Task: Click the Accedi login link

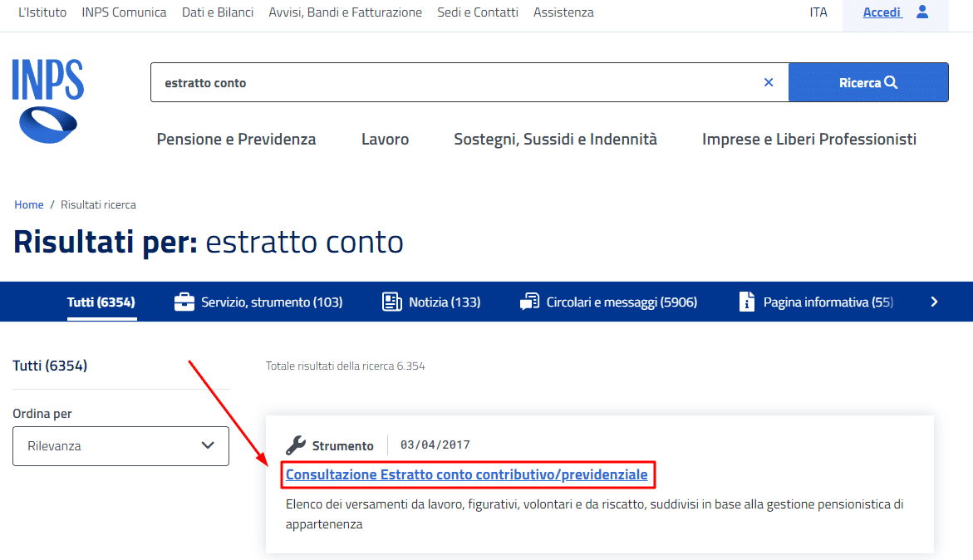Action: (x=882, y=12)
